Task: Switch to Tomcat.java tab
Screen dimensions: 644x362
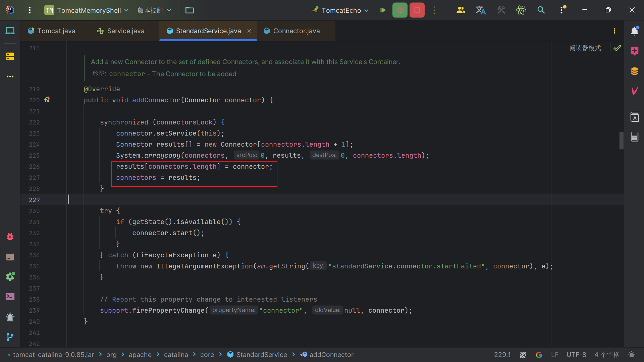Action: (x=52, y=31)
